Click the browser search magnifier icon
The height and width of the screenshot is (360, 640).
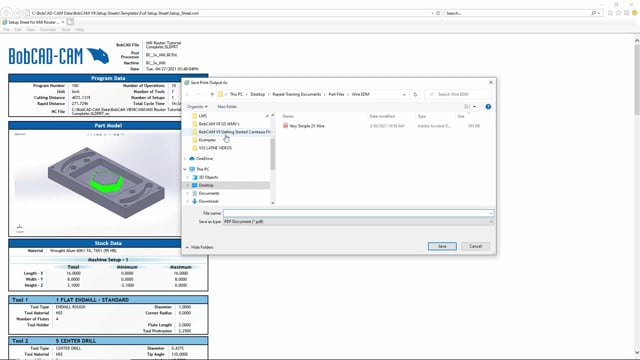pyautogui.click(x=594, y=13)
